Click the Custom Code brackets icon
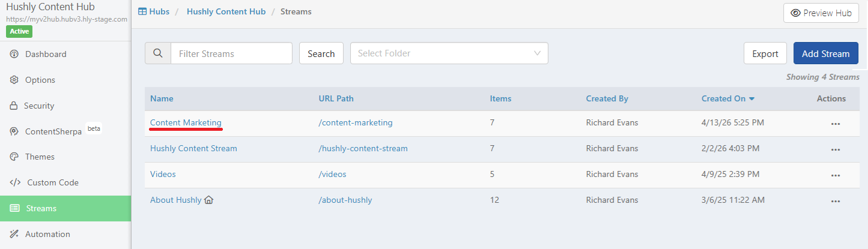868x249 pixels. [16, 182]
